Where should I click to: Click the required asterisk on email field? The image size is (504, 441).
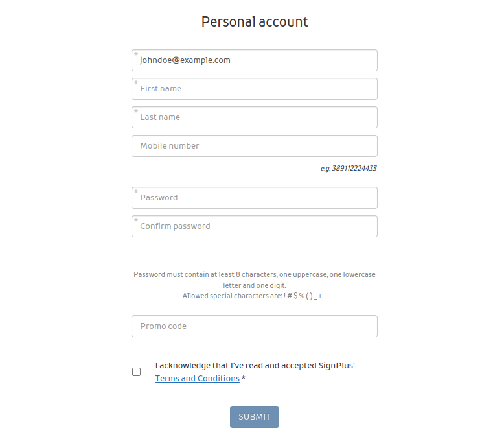pyautogui.click(x=136, y=55)
